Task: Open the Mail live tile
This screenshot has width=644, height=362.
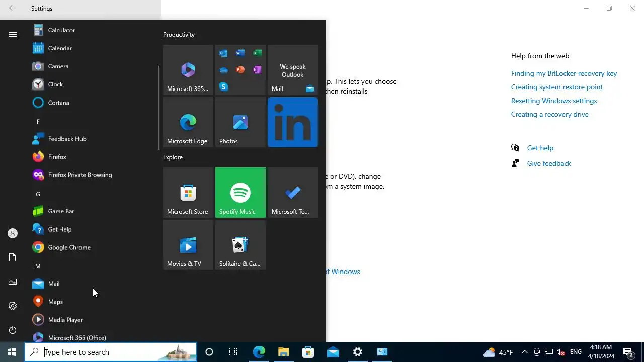Action: coord(293,70)
